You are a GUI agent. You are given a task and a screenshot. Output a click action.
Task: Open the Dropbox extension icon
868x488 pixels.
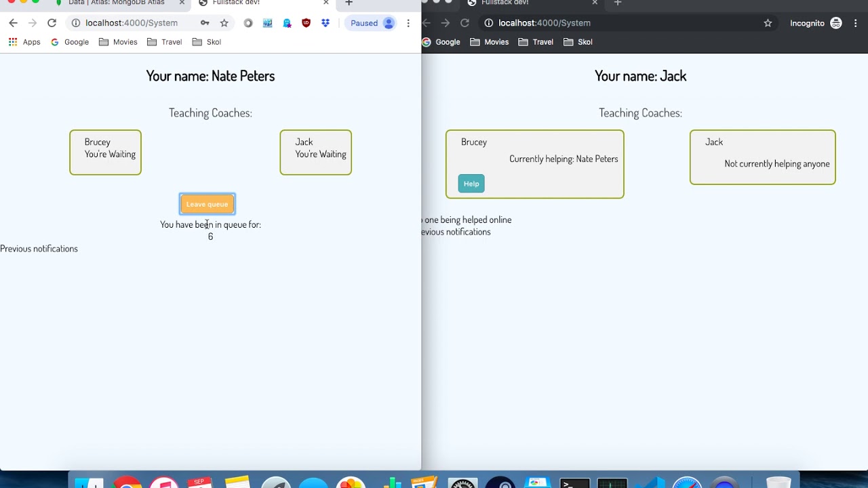(325, 23)
